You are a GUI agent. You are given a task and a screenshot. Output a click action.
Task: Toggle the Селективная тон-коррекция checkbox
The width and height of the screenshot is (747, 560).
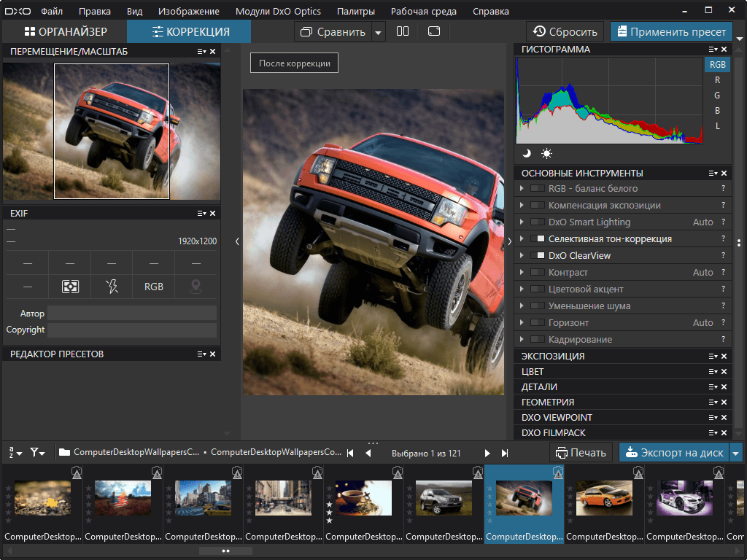click(x=538, y=238)
